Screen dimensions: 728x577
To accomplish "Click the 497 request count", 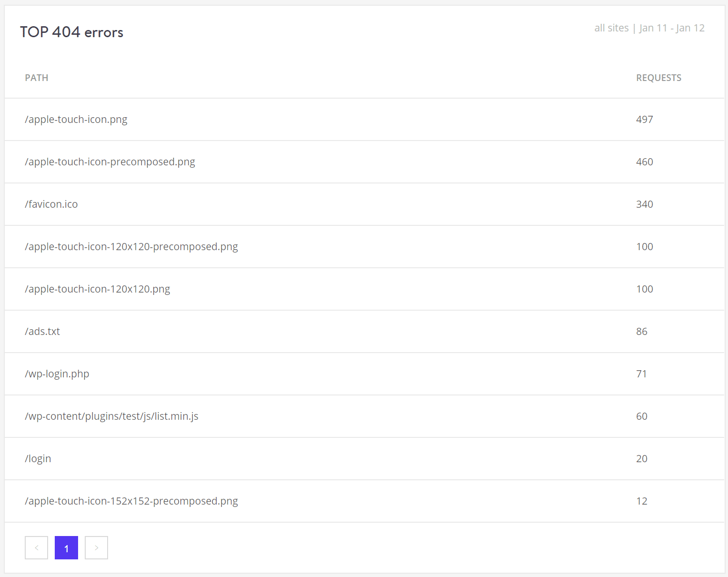I will (645, 119).
